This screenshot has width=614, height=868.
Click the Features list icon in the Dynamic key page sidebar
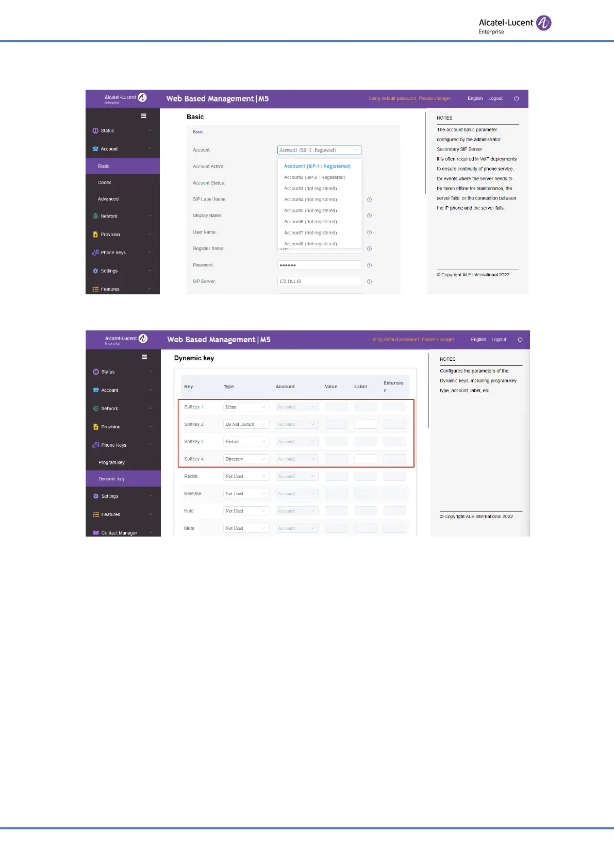(96, 514)
